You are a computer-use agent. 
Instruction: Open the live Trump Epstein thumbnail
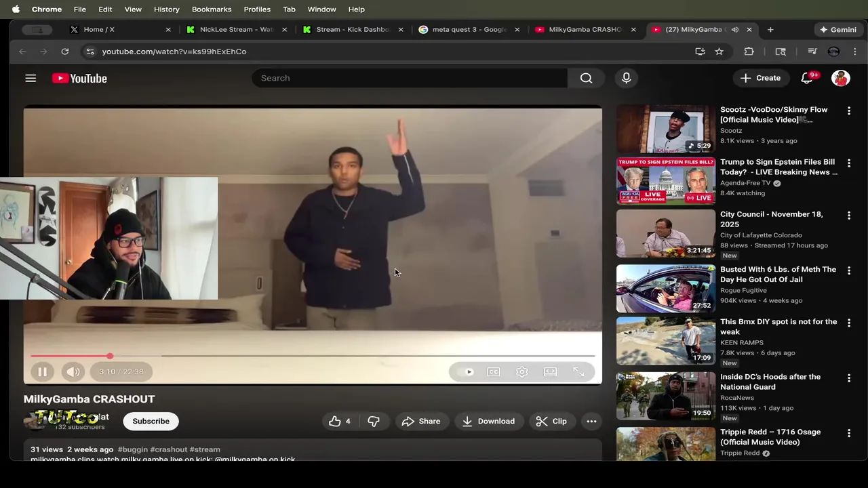coord(665,180)
